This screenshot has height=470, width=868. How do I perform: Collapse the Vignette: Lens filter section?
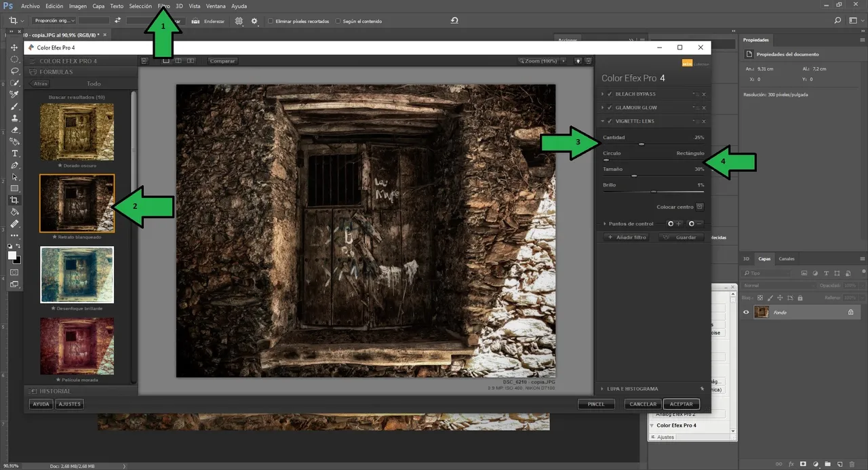pos(604,121)
